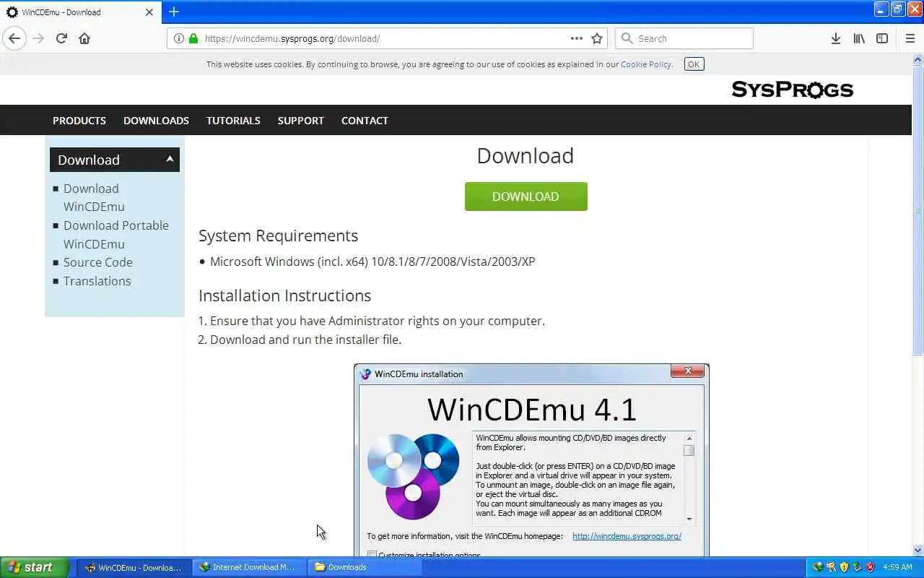Screen dimensions: 924x578
Task: Click the keys tray icon
Action: 832,567
